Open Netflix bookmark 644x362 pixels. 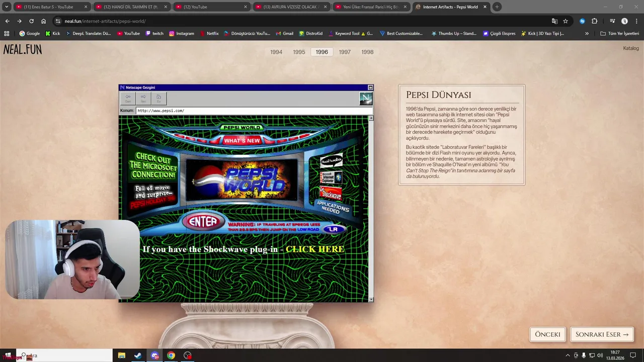pyautogui.click(x=209, y=34)
